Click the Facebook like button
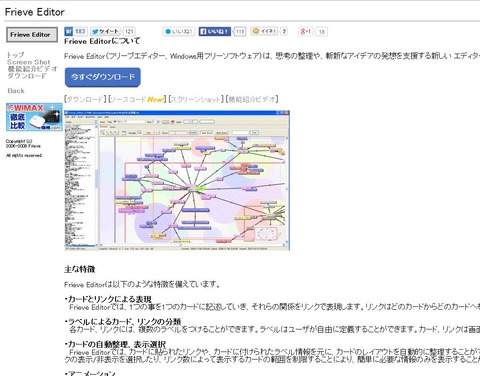Screen dimensions: 480x376 tap(215, 32)
